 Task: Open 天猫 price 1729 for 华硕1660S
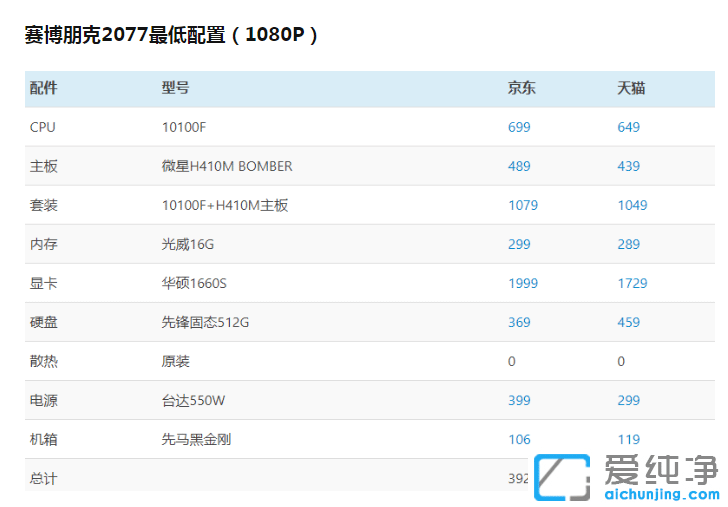[x=632, y=283]
